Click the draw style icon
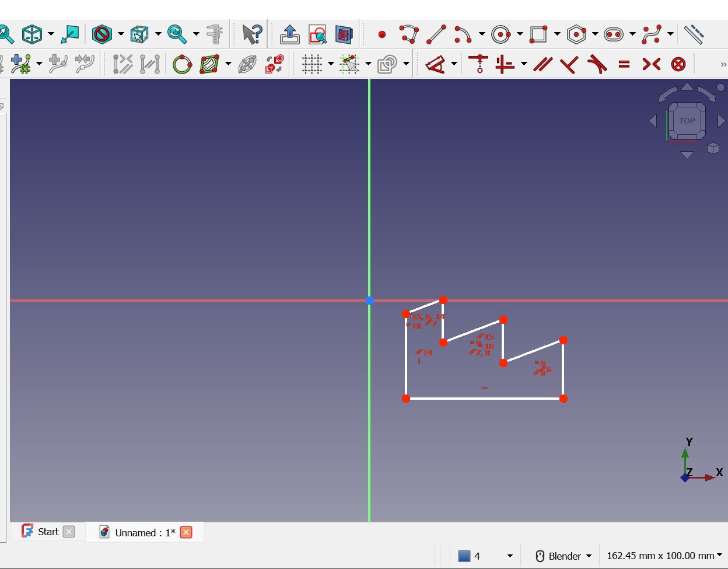 click(101, 34)
